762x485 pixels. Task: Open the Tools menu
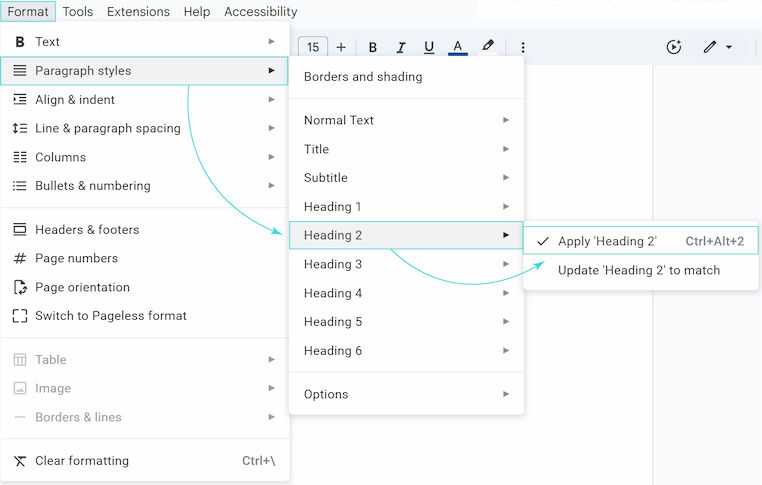click(78, 11)
